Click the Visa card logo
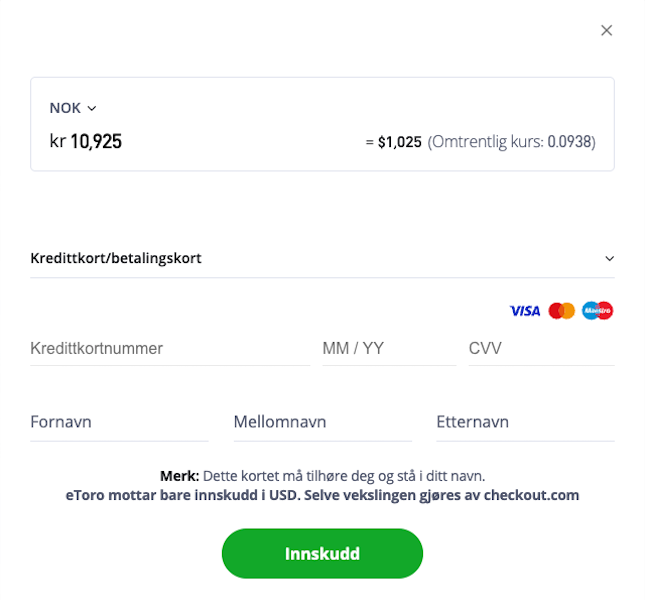The width and height of the screenshot is (645, 600). 524,311
